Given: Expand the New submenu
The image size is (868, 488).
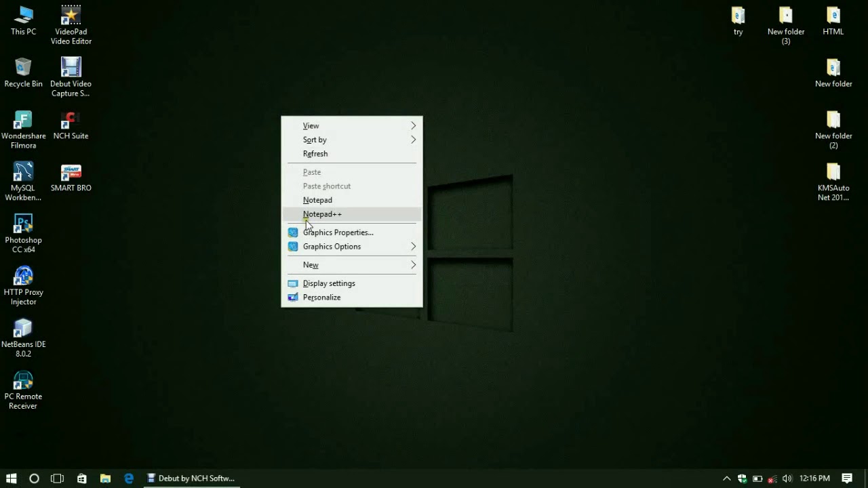Looking at the screenshot, I should tap(352, 265).
